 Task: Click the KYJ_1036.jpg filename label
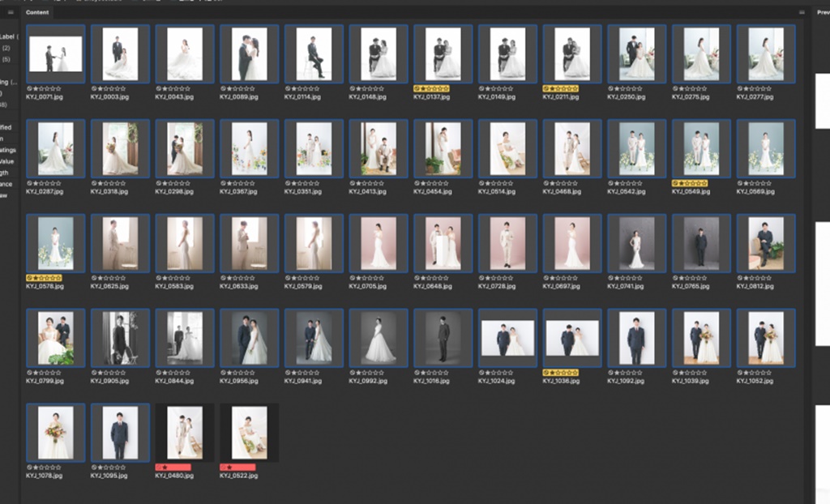[561, 381]
